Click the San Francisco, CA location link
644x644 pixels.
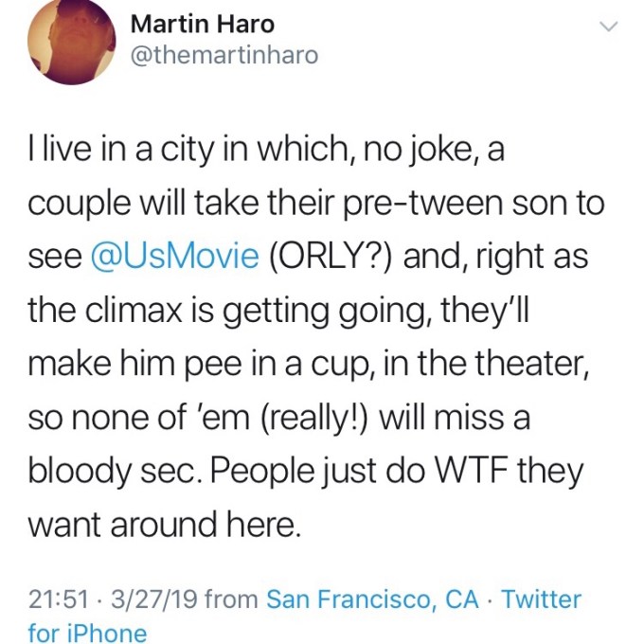point(372,599)
